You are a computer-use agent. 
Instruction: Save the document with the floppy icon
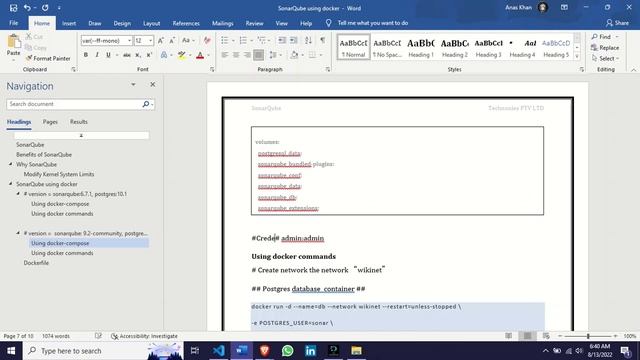coord(13,8)
